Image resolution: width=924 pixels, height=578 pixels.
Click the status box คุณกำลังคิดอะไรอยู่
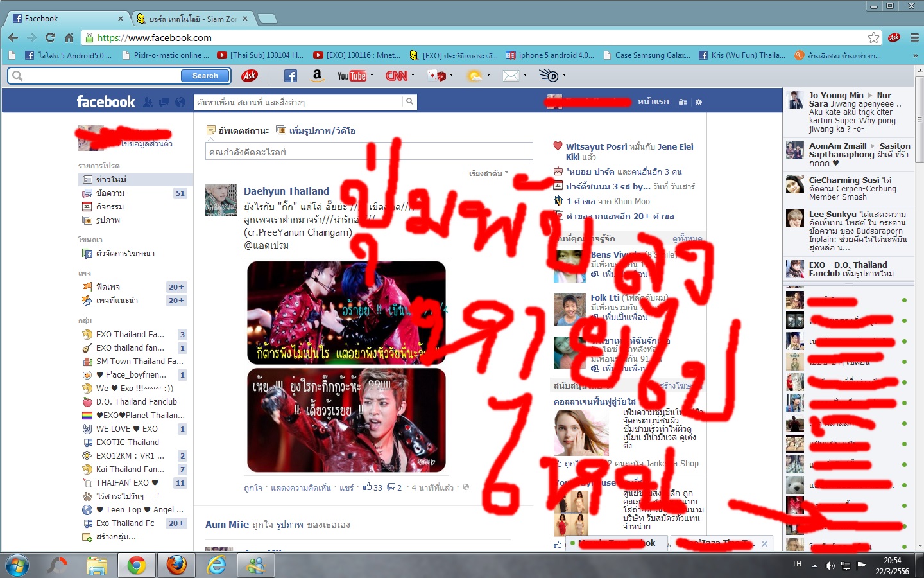point(369,152)
